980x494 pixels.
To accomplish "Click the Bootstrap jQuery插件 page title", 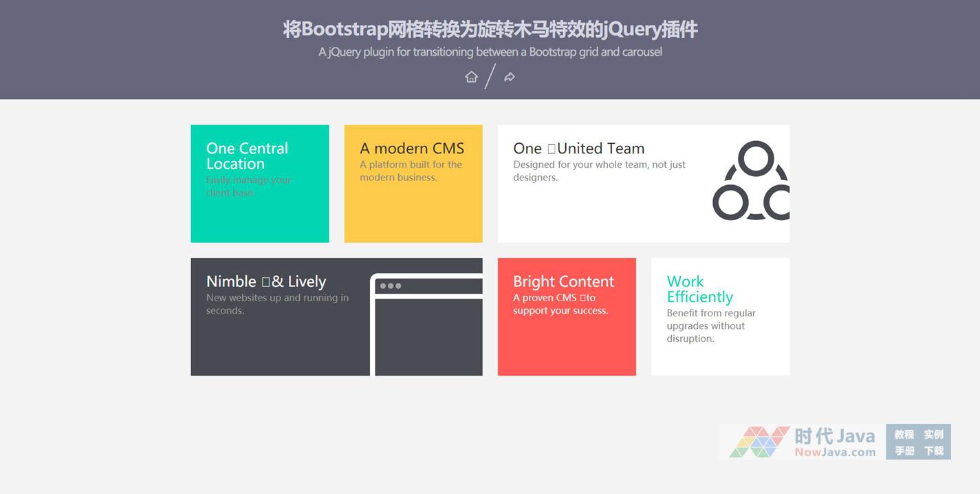I will [490, 29].
